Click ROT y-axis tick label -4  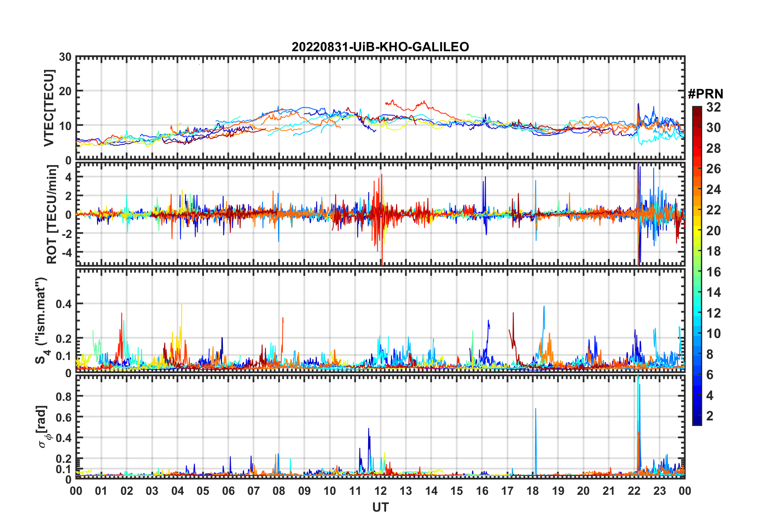67,253
